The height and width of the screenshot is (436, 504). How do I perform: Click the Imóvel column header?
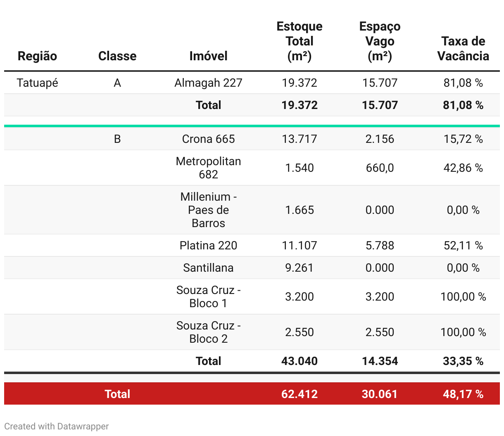click(x=208, y=56)
